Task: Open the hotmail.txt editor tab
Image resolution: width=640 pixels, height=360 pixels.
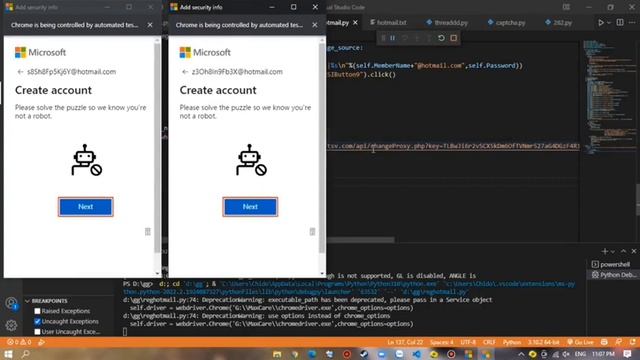Action: pos(388,22)
